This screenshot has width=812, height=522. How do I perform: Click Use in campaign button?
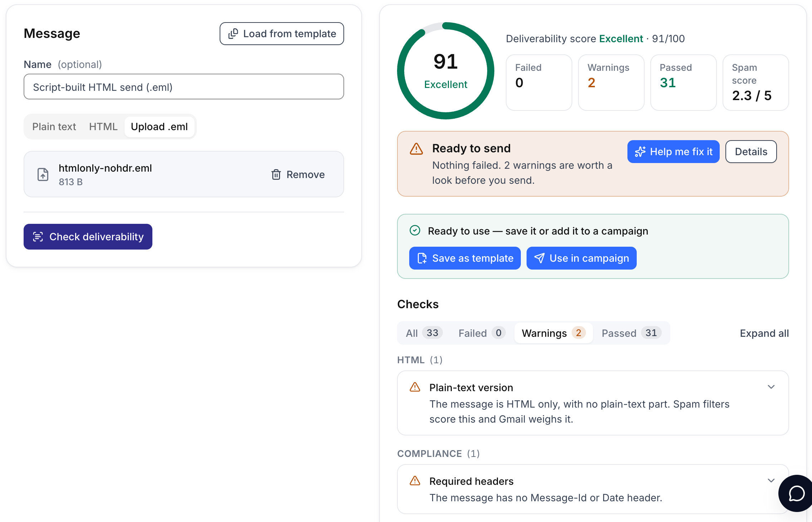pos(581,258)
